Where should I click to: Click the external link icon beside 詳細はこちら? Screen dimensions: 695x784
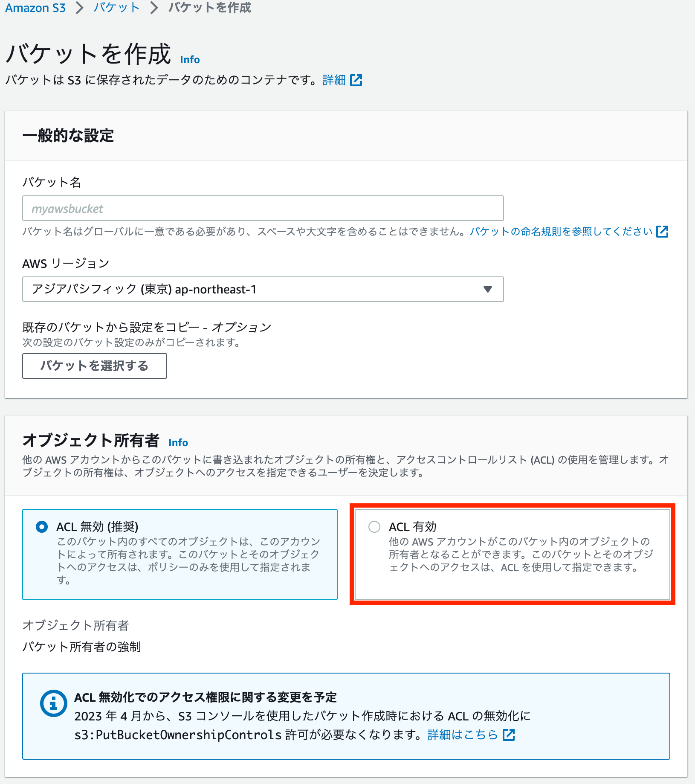coord(509,735)
